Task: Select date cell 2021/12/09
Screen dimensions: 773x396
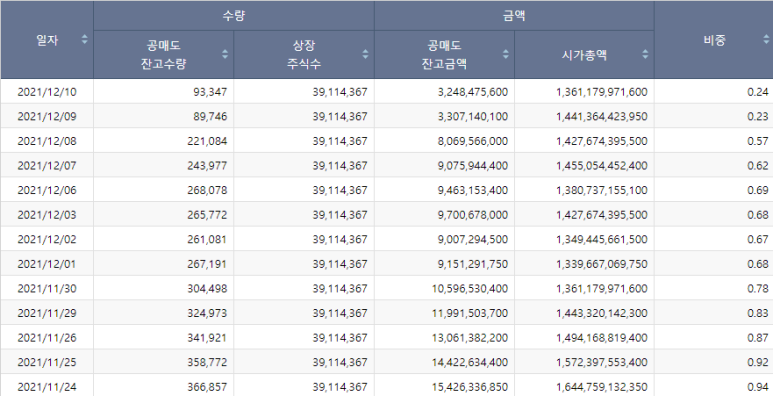Action: click(47, 116)
